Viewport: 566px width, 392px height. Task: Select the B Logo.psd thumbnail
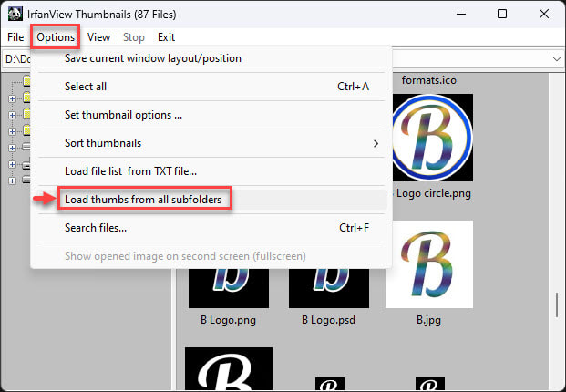[x=329, y=288]
